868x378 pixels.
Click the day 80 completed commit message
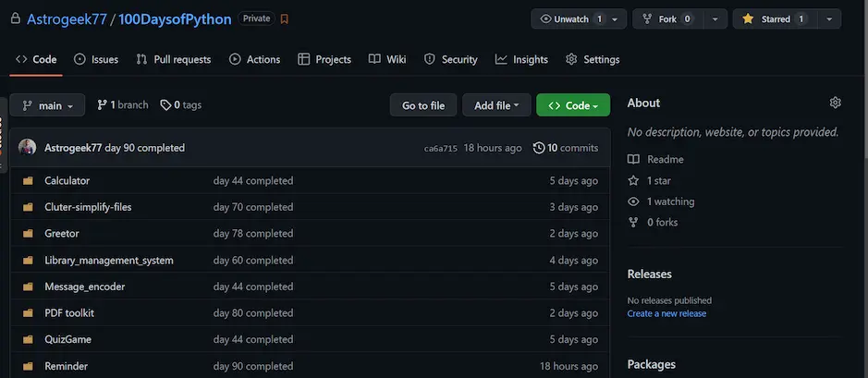[x=253, y=313]
